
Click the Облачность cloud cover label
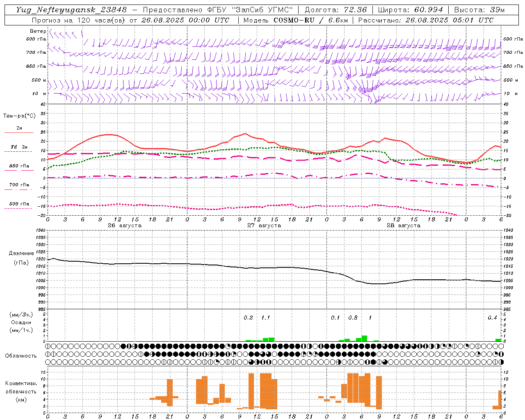pos(21,356)
